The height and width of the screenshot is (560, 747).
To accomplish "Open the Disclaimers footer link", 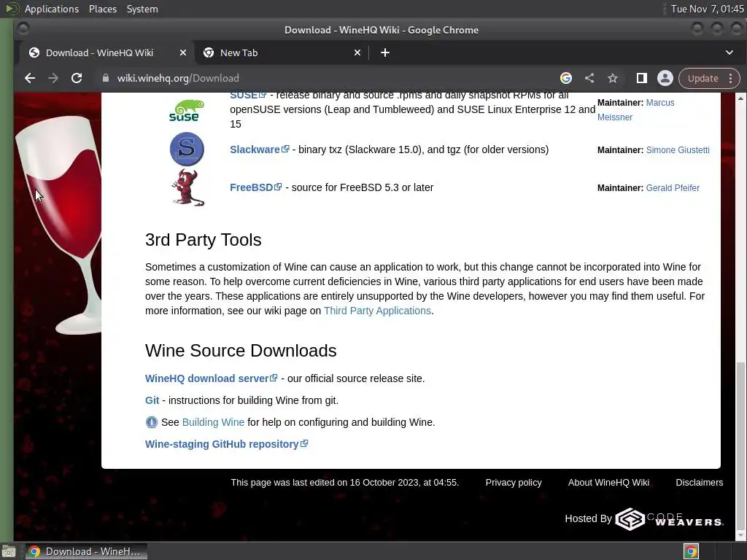I will pos(700,483).
